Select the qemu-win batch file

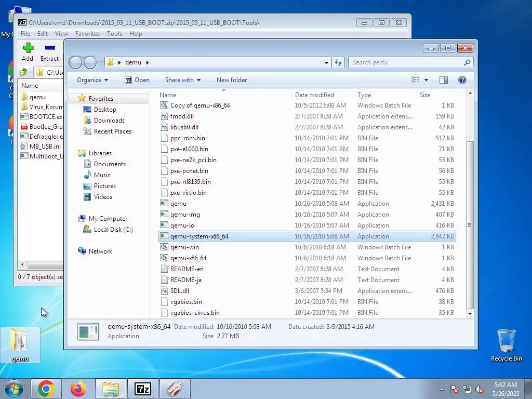point(307,247)
